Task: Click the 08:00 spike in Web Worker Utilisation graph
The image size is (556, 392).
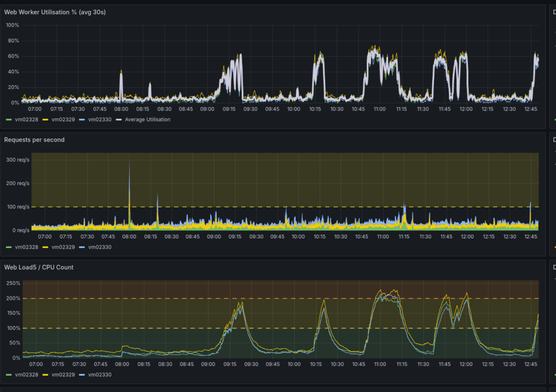Action: [121, 73]
